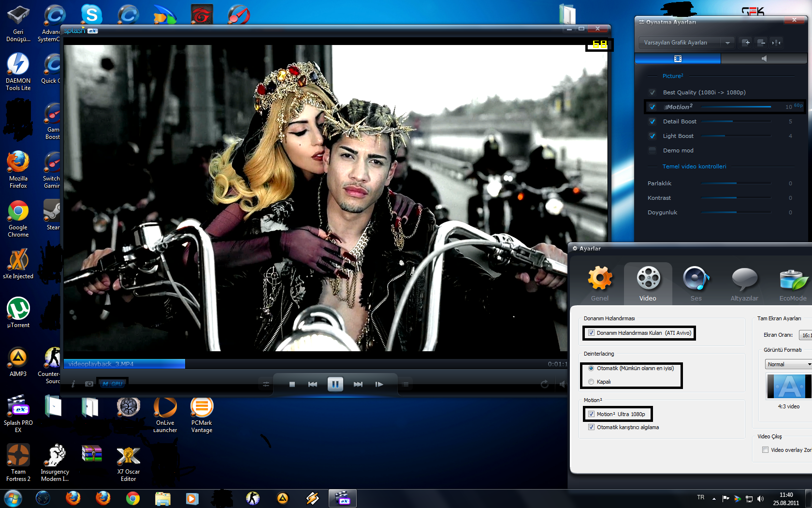Viewport: 812px width, 508px height.
Task: Seek within the videoplayback_3.MP4 progress bar
Action: [315, 364]
